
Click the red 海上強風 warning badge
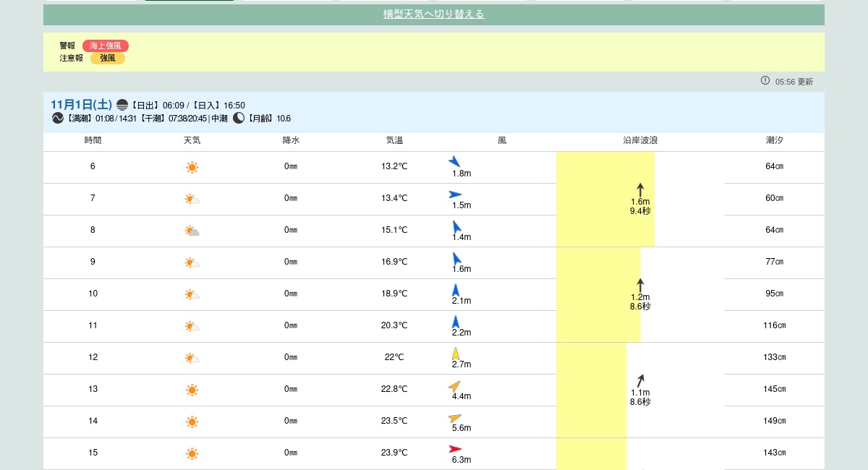(x=105, y=46)
